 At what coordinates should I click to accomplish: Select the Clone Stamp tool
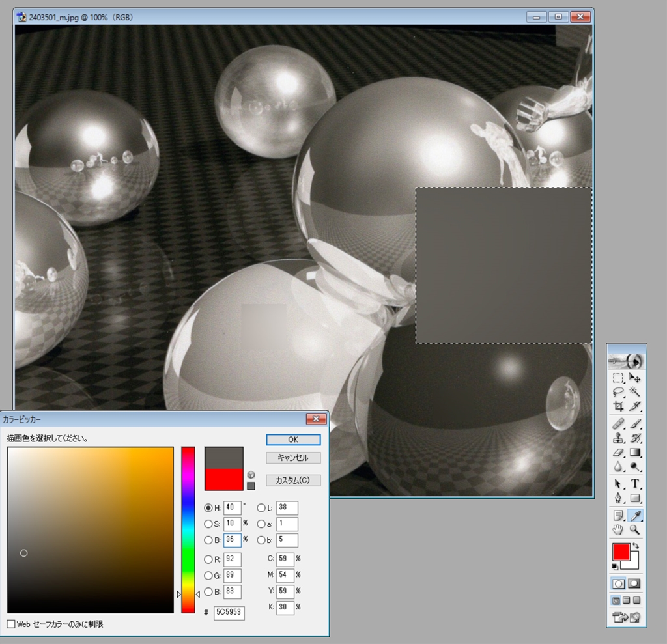pyautogui.click(x=618, y=438)
